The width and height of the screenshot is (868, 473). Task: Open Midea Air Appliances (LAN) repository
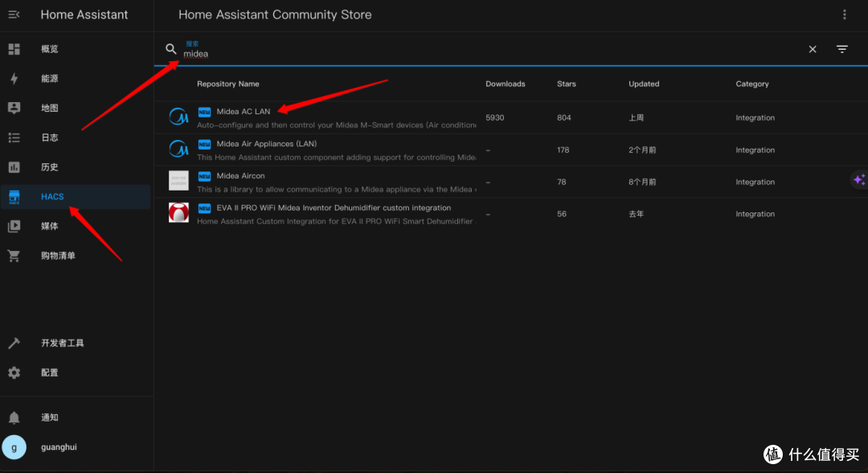coord(266,143)
